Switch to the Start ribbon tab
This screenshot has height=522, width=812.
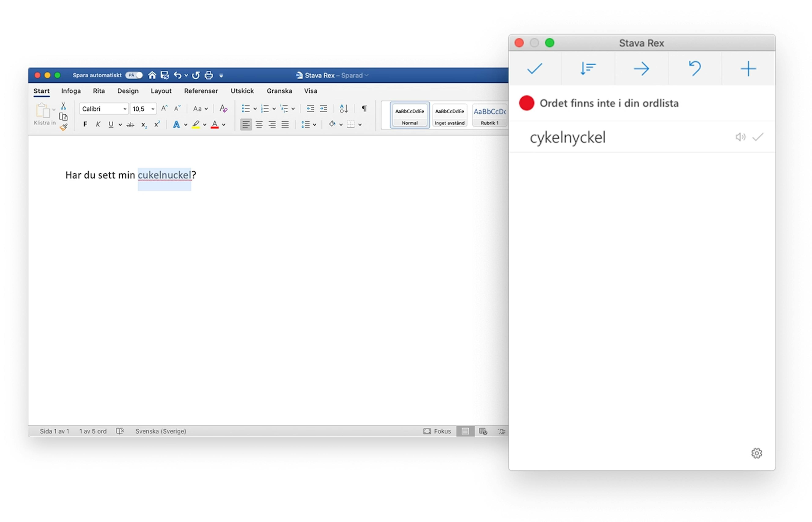pos(41,91)
